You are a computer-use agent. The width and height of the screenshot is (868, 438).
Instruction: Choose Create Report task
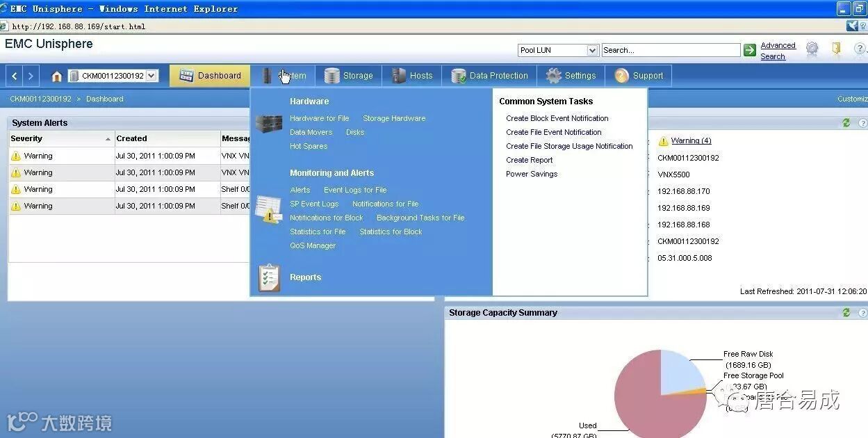(x=530, y=160)
